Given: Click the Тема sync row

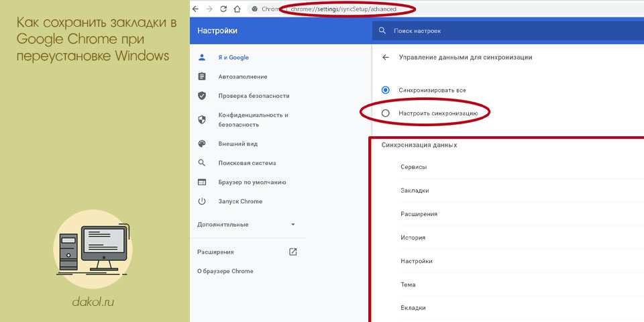Looking at the screenshot, I should (x=523, y=284).
